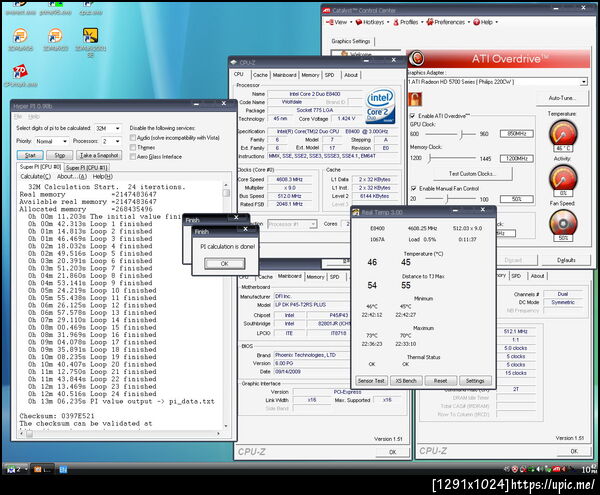Open the Preferences menu in Catalyst
The width and height of the screenshot is (600, 495).
450,21
